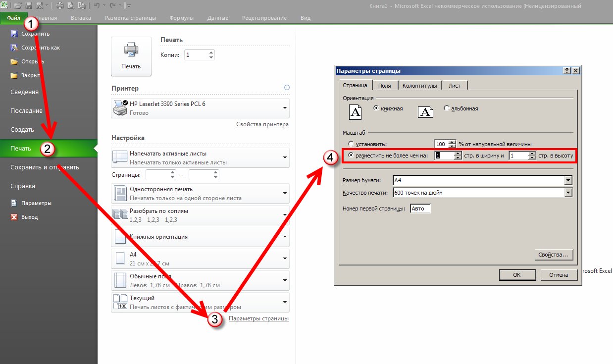Open the Разметка страницы ribbon tab
This screenshot has height=364, width=613.
(130, 18)
